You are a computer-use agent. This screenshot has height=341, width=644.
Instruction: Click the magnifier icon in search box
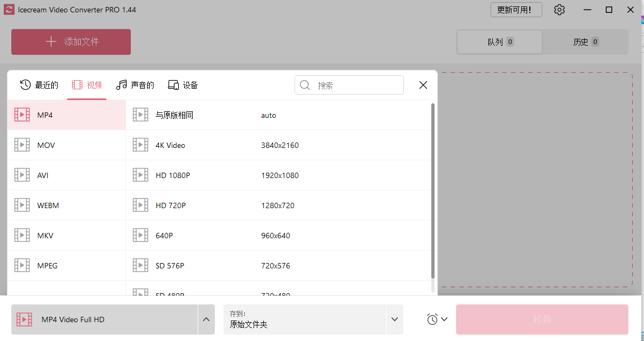pos(305,85)
